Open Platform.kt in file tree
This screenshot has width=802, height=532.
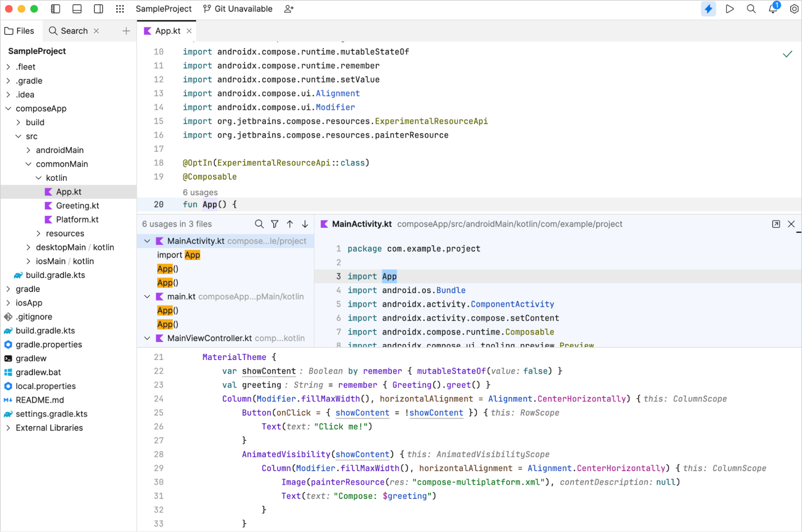tap(77, 220)
